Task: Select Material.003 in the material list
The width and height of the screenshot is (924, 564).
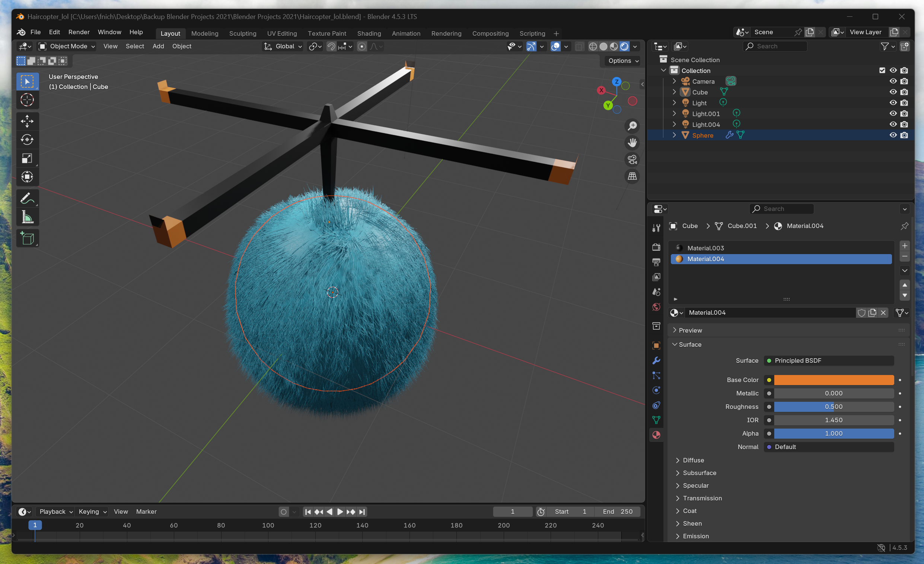Action: (x=705, y=248)
